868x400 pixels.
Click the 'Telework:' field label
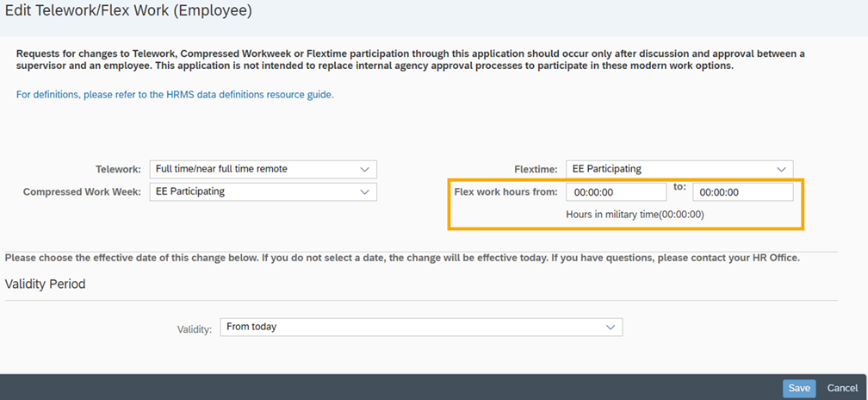pyautogui.click(x=119, y=170)
